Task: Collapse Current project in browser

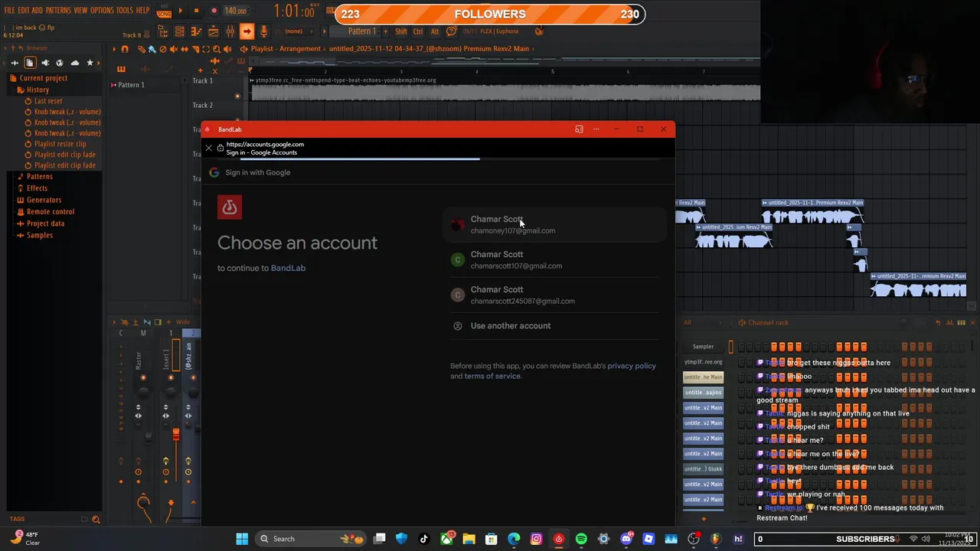Action: coord(44,78)
